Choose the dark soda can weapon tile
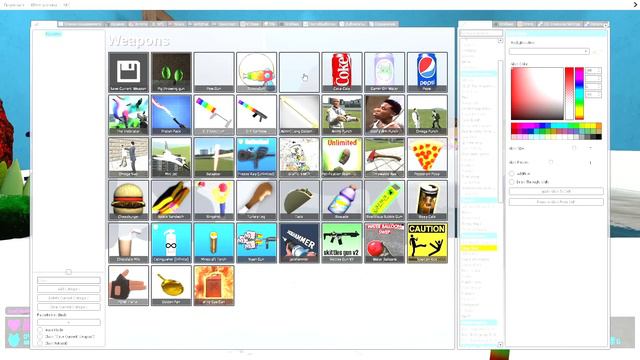The image size is (640, 360). 427,200
